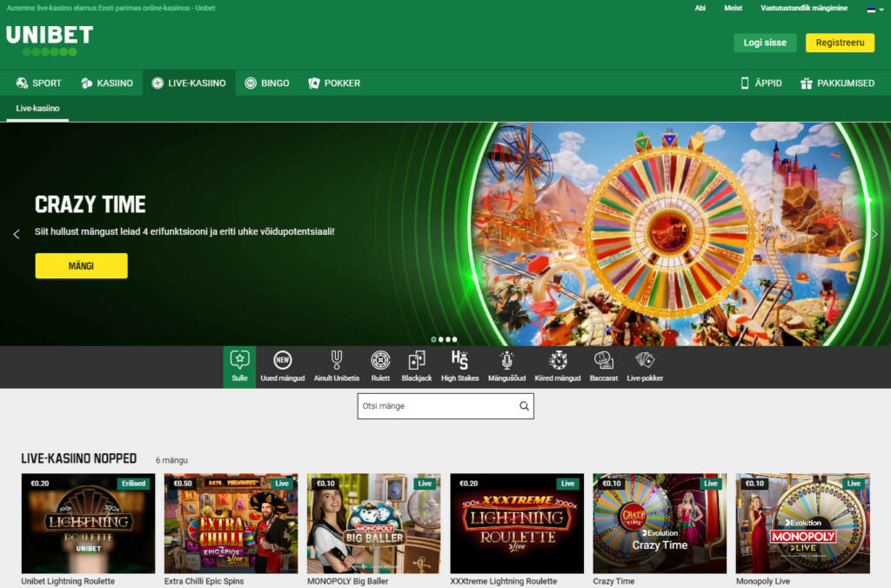Select the fourth carousel indicator dot
The image size is (891, 588).
pos(454,339)
